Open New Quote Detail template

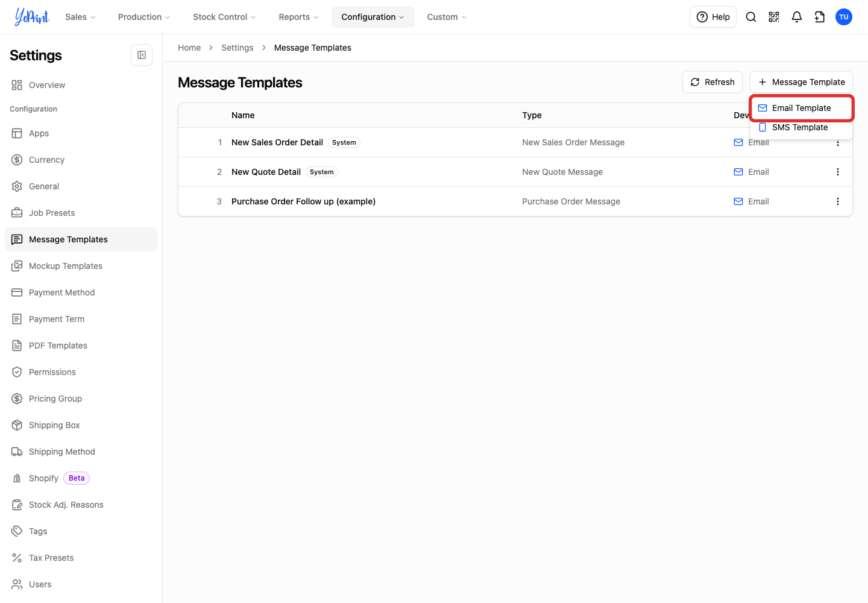266,172
